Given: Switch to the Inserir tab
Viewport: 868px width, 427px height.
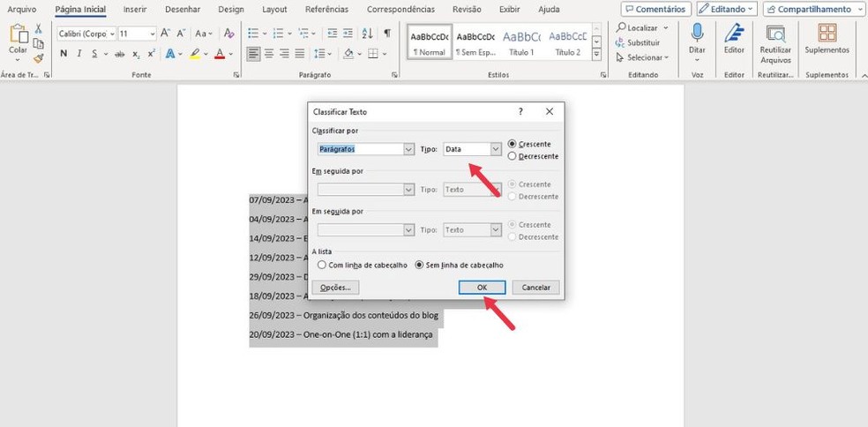Looking at the screenshot, I should click(135, 10).
